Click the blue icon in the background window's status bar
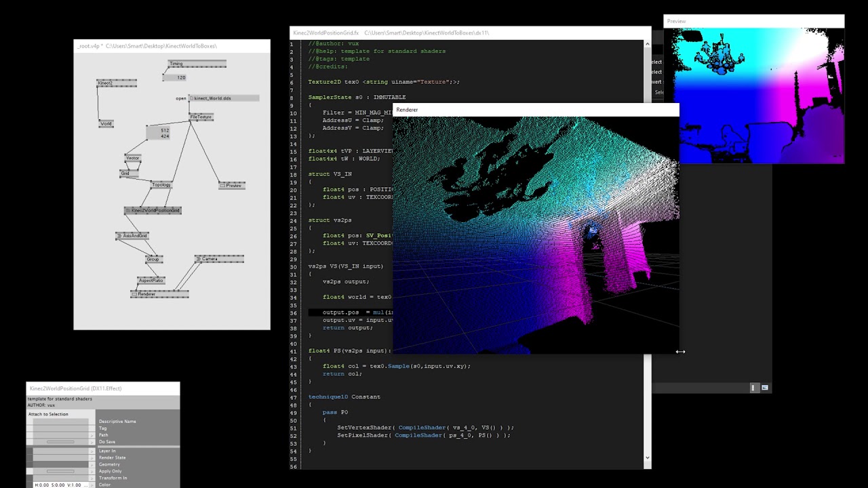The image size is (868, 488). (x=765, y=388)
